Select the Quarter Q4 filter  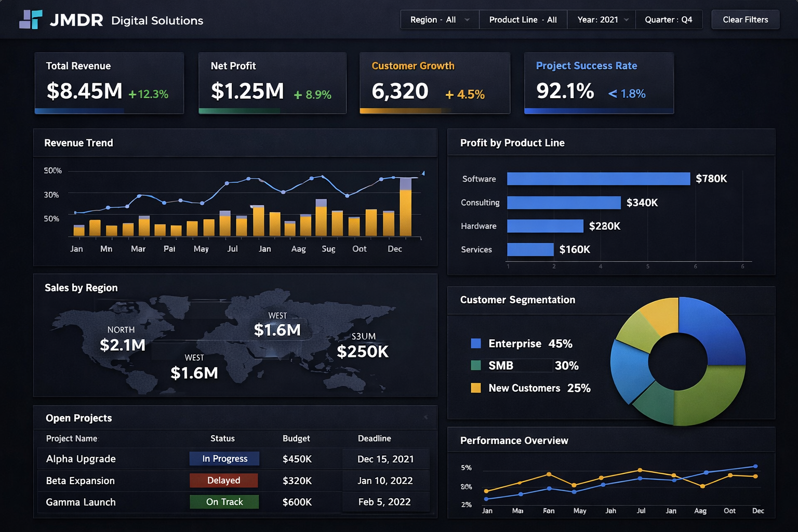click(669, 20)
